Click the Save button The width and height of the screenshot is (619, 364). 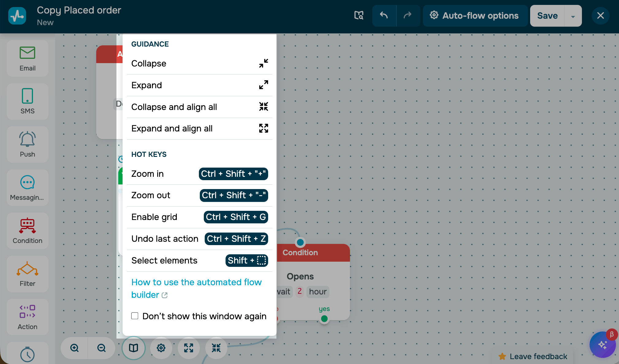(x=547, y=16)
